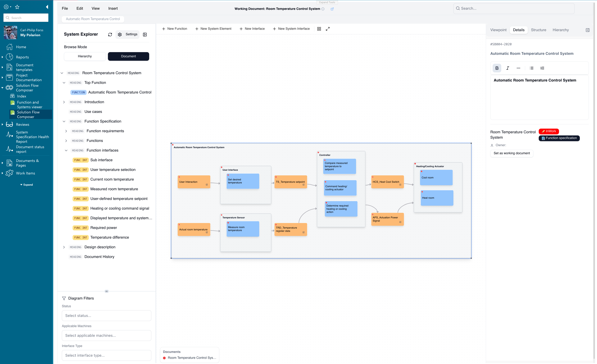Click Set as working document
The height and width of the screenshot is (364, 597).
point(511,153)
